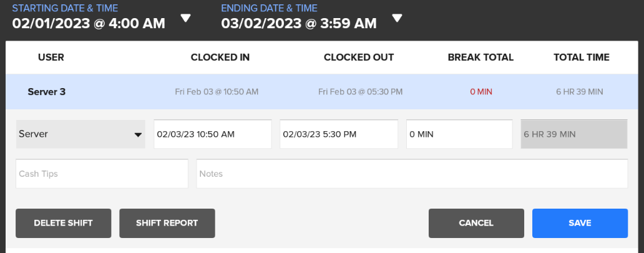644x253 pixels.
Task: Focus the Cash Tips input
Action: coord(102,174)
